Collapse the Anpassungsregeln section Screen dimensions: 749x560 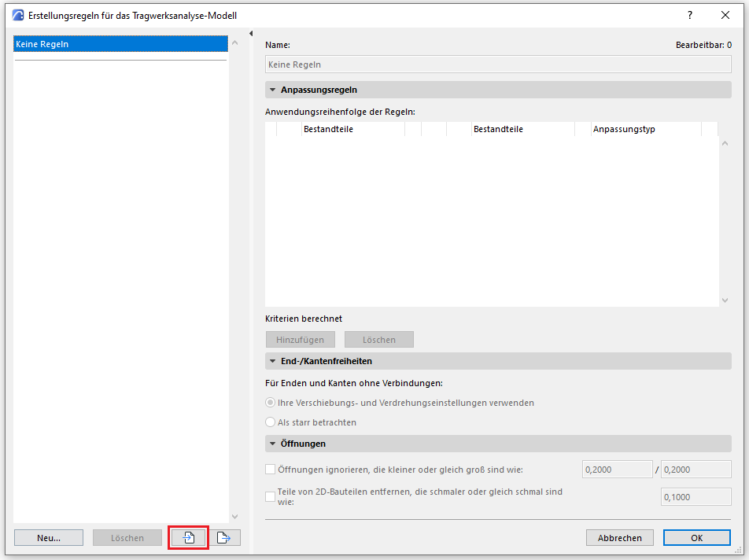273,90
